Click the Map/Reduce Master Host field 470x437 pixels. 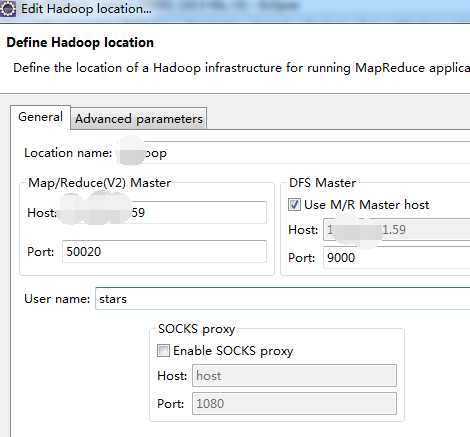coord(163,212)
